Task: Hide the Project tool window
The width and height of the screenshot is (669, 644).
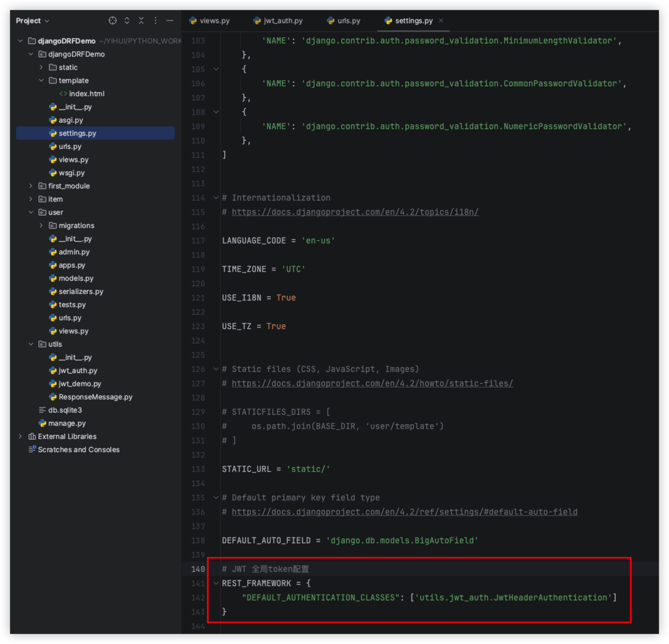Action: pyautogui.click(x=170, y=20)
